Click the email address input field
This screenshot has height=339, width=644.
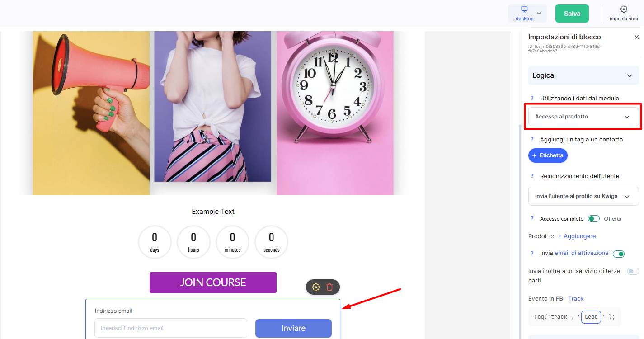[x=171, y=328]
